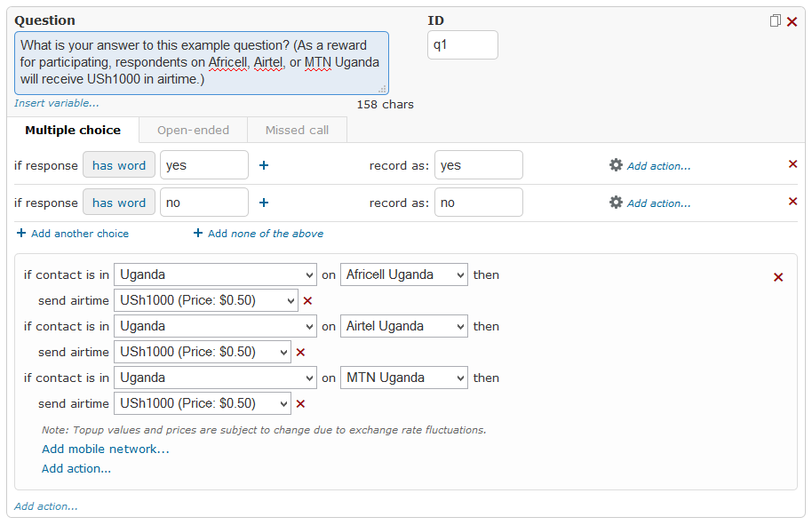Open the Africell Uganda network dropdown
812x525 pixels.
coord(404,274)
